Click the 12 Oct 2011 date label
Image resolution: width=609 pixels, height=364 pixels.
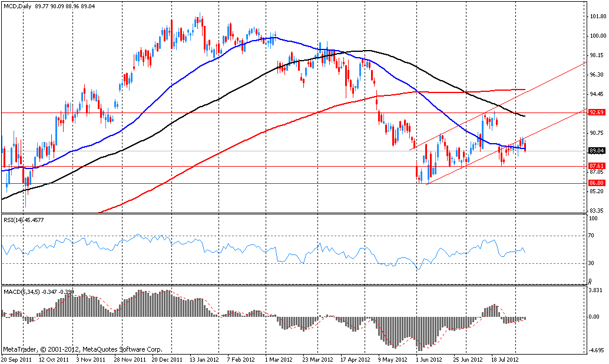pyautogui.click(x=54, y=360)
